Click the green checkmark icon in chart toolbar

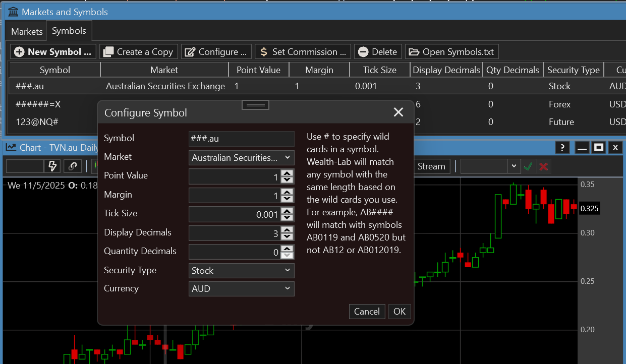tap(528, 166)
